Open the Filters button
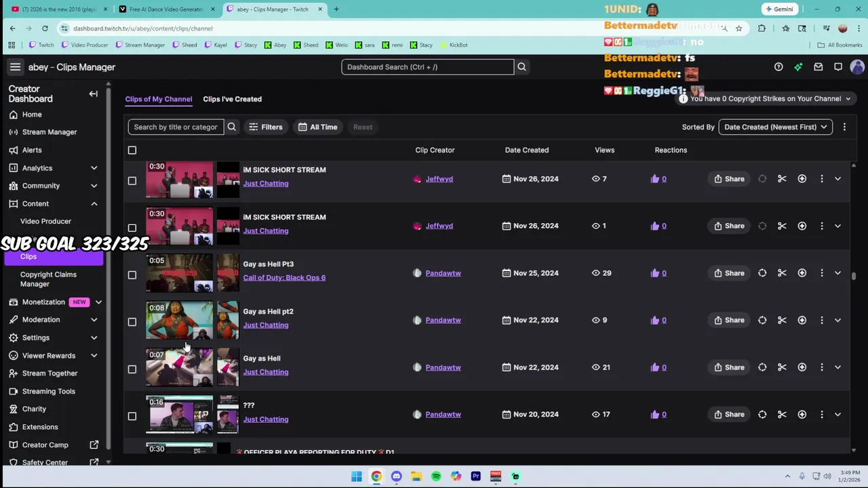This screenshot has height=488, width=868. (265, 127)
